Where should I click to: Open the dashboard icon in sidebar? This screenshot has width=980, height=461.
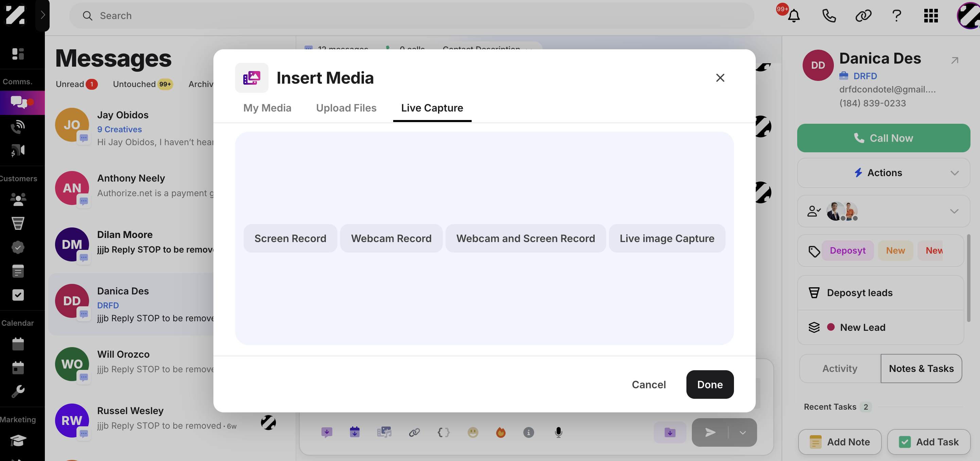click(18, 54)
